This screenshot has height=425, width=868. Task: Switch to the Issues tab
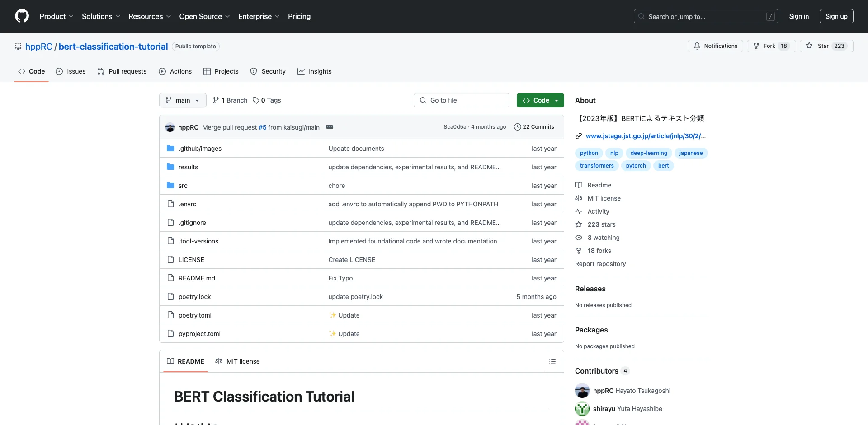pyautogui.click(x=71, y=71)
